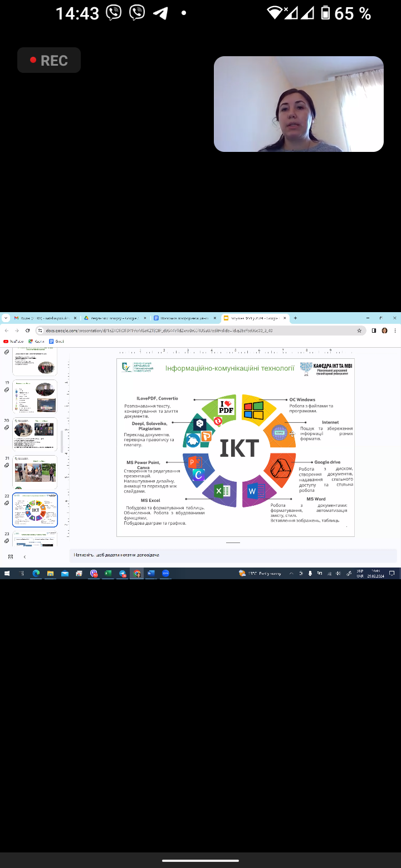Click the central ІКТ text

tap(239, 448)
